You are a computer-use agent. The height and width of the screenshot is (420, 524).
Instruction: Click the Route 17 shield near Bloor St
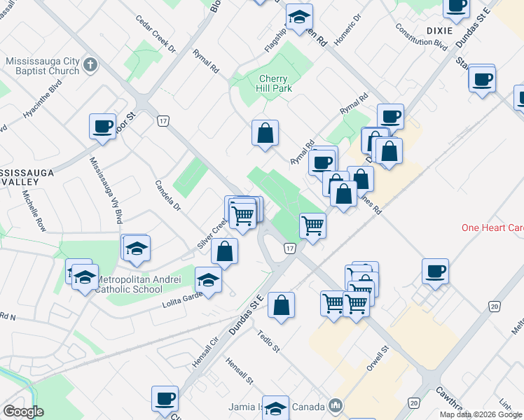pos(163,121)
